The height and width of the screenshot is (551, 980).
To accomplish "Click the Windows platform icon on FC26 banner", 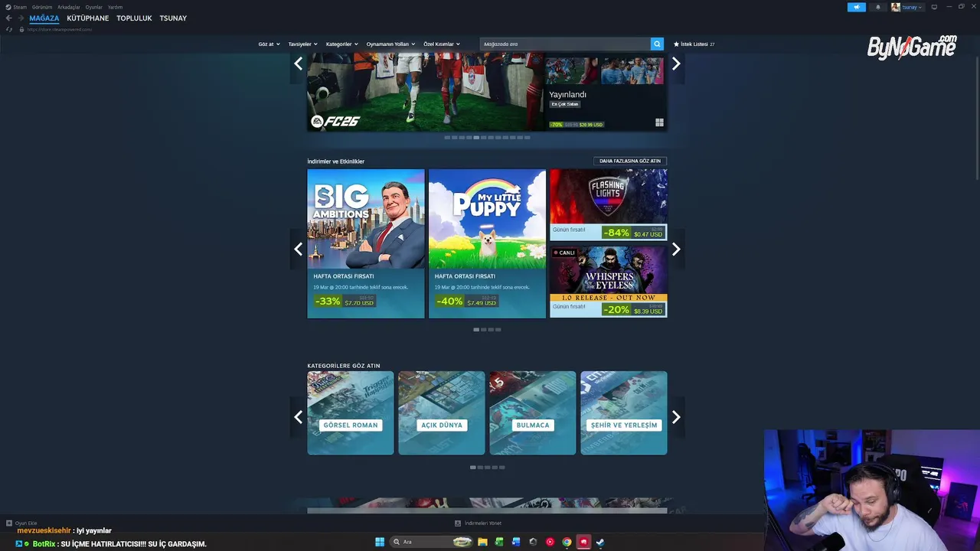I will (x=659, y=122).
